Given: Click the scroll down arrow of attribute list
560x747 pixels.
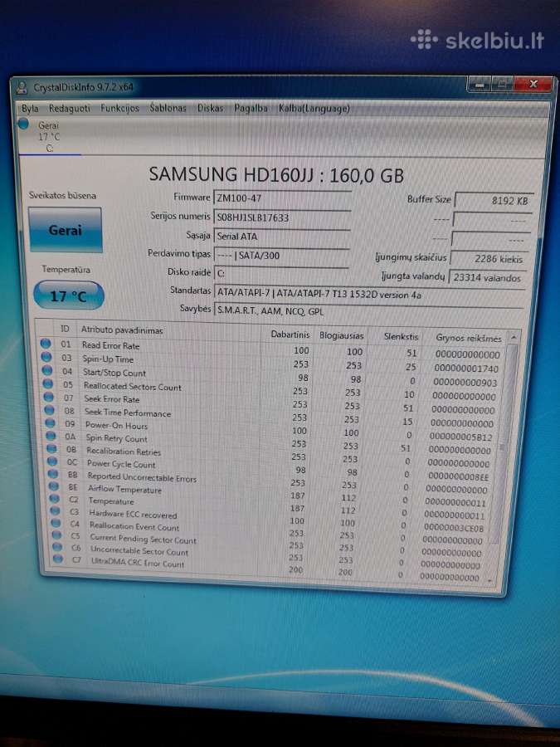Looking at the screenshot, I should click(490, 580).
